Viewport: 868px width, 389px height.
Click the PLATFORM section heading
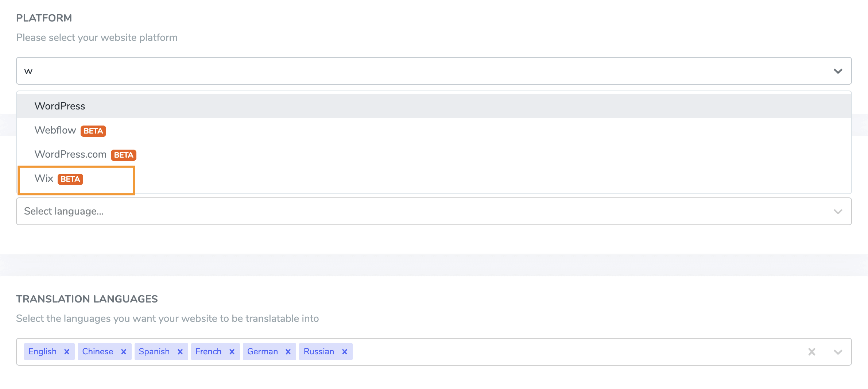(x=44, y=18)
